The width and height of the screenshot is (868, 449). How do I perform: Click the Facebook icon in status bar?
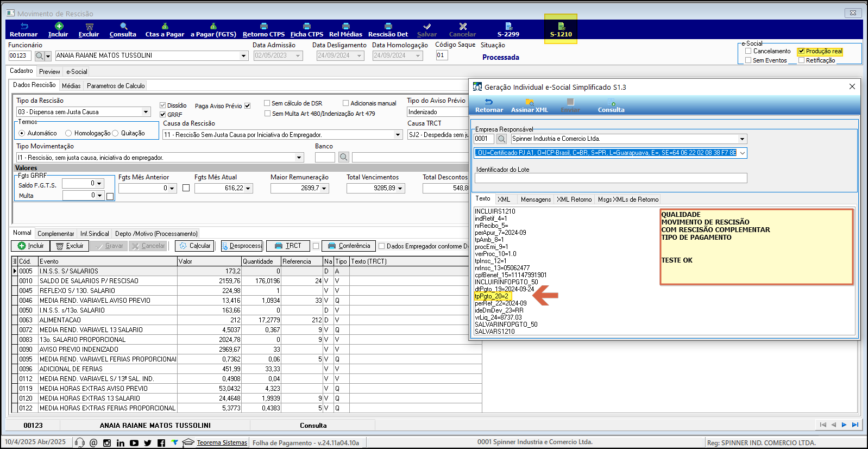(161, 443)
